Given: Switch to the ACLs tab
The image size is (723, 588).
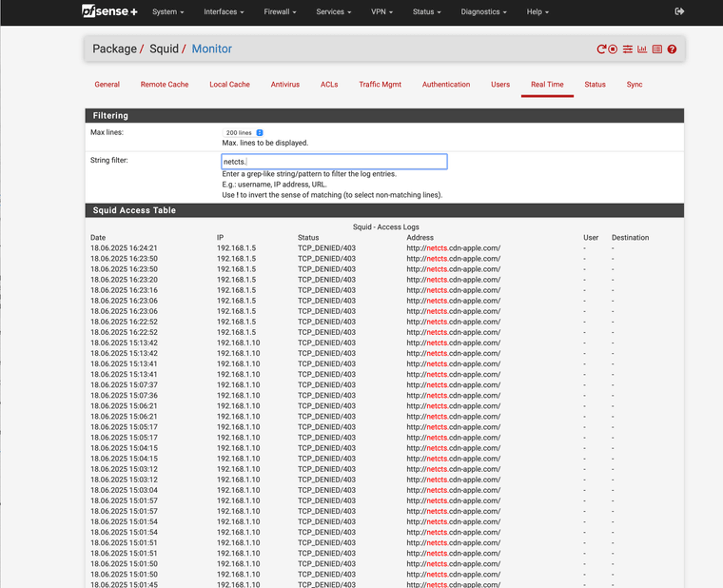Looking at the screenshot, I should click(329, 85).
